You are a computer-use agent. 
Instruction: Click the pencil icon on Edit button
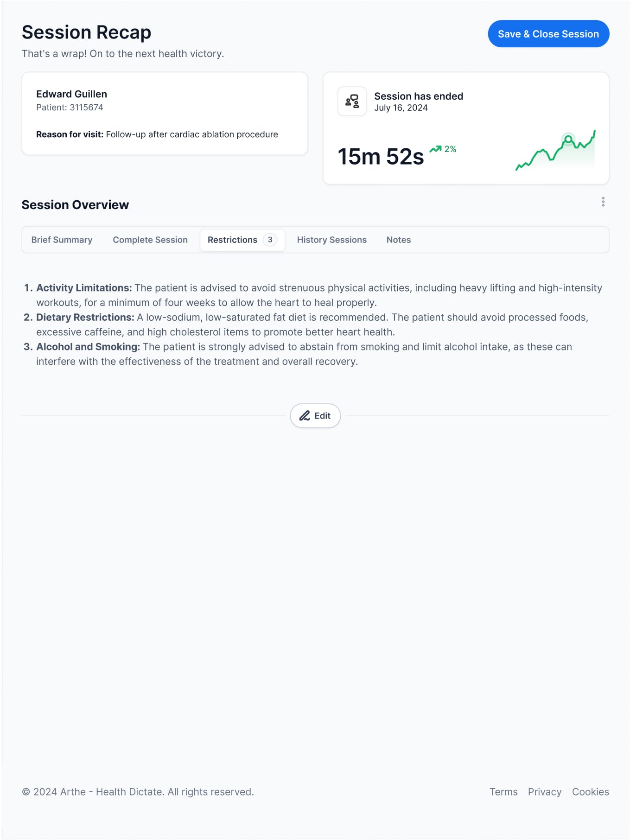[305, 416]
